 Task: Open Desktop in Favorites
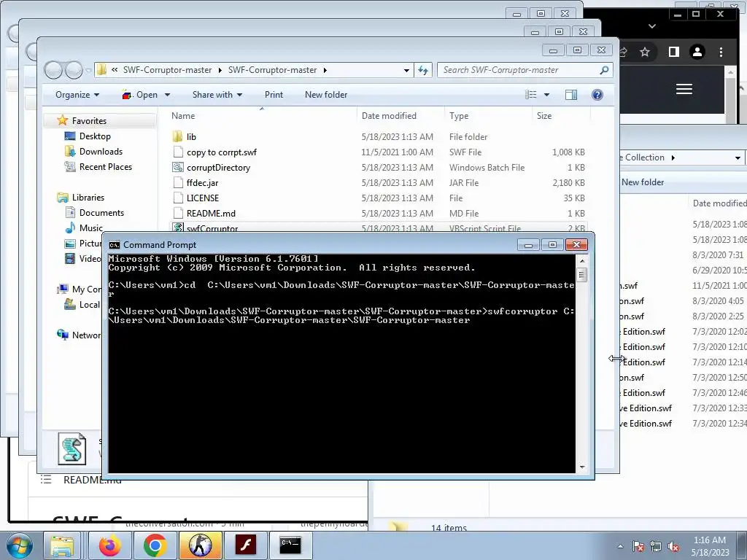pyautogui.click(x=95, y=136)
